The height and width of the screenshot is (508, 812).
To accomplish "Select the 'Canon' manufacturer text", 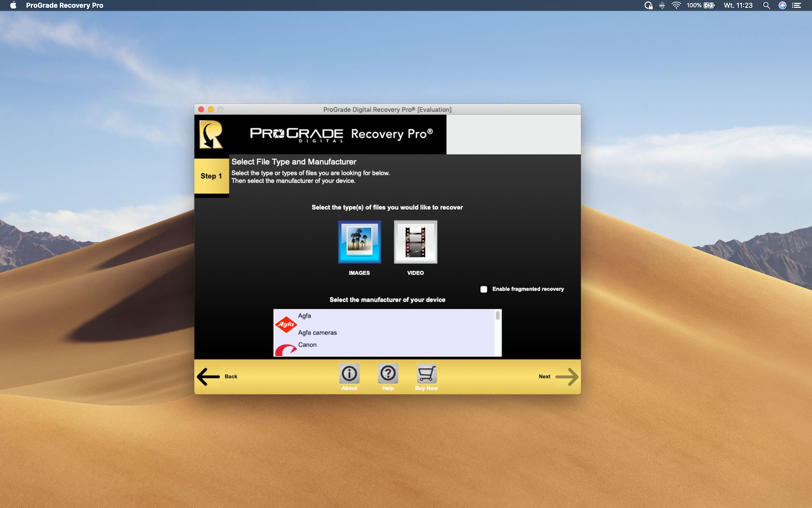I will [307, 344].
